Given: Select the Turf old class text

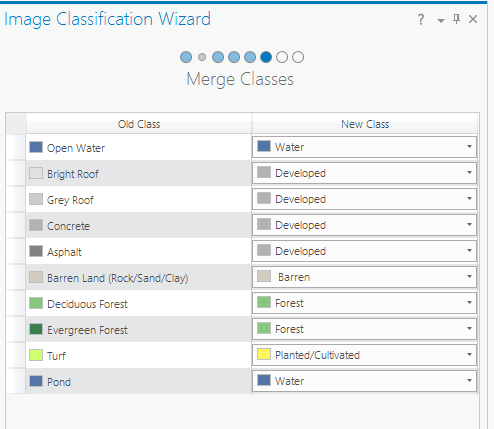Looking at the screenshot, I should click(56, 356).
